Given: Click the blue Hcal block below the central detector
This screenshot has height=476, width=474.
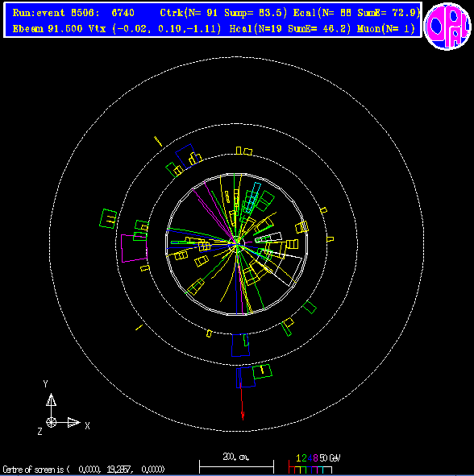Looking at the screenshot, I should [x=240, y=345].
